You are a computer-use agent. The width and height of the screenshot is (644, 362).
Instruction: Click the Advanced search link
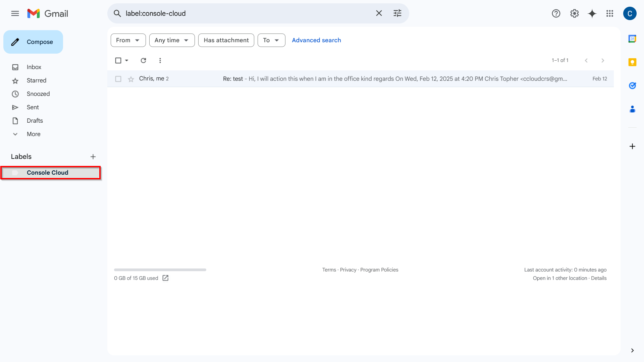316,40
